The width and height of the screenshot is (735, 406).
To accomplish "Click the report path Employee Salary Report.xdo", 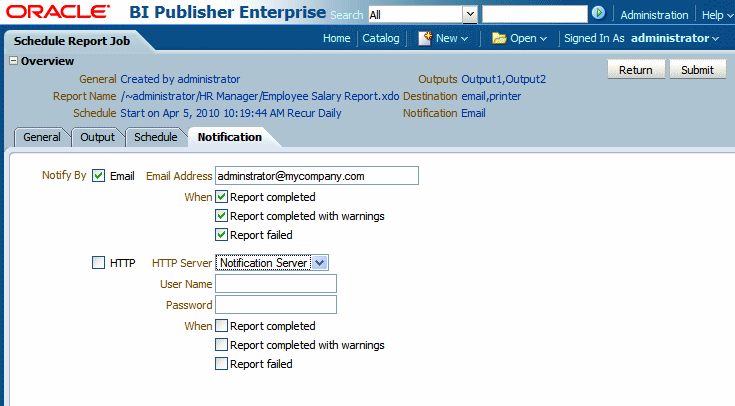I will click(x=260, y=96).
